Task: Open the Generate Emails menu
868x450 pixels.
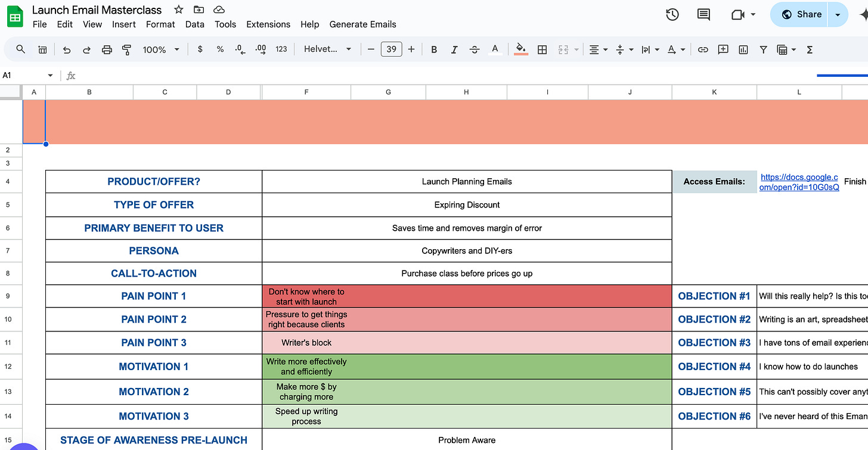Action: [x=363, y=24]
